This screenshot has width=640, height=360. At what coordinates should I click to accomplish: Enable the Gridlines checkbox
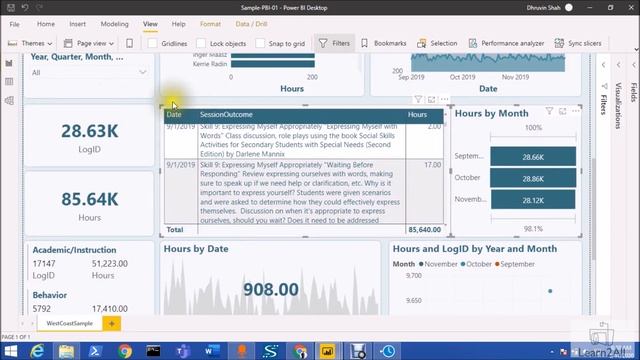[153, 43]
